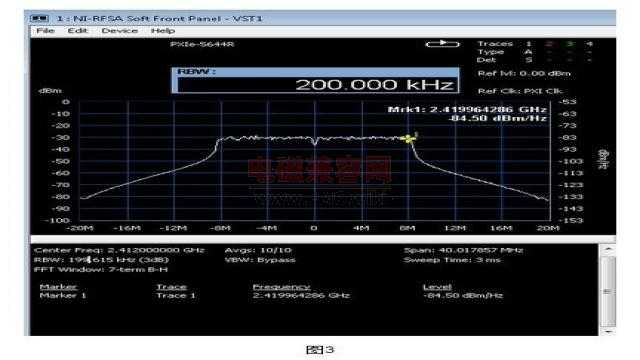Viewport: 640px width, 360px height.
Task: Click the Mrk1 frequency readout on graph
Action: [467, 109]
